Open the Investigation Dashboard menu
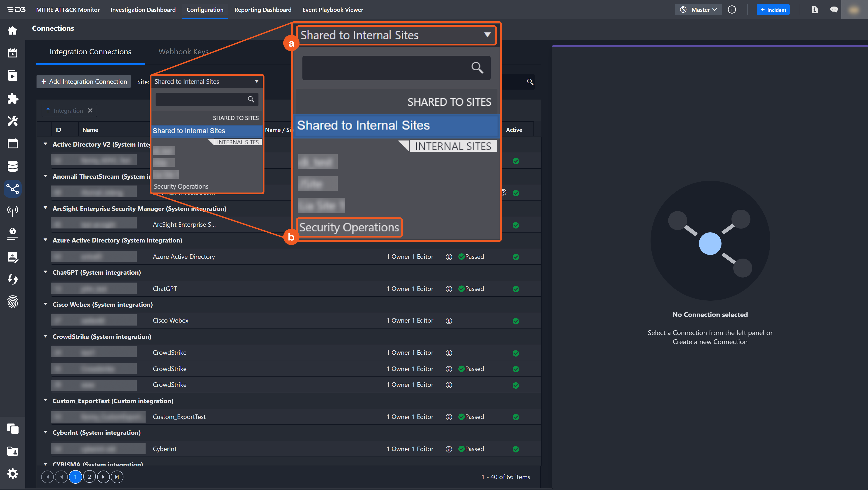 143,10
